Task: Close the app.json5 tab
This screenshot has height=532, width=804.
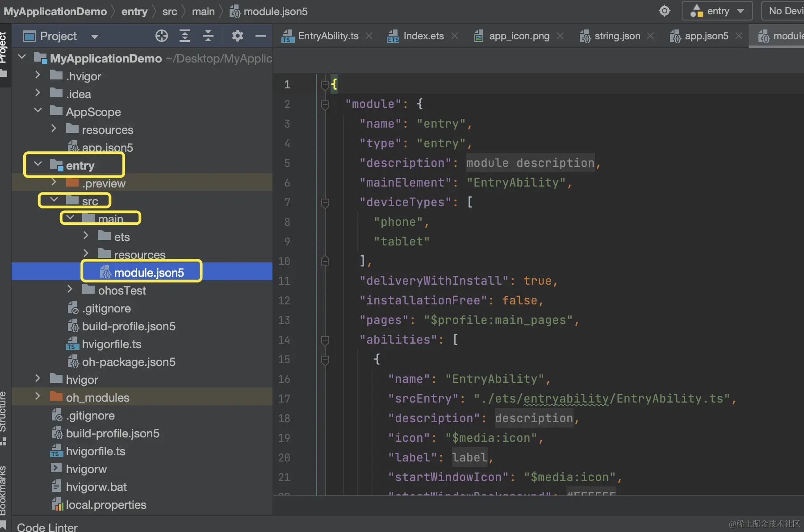Action: [739, 36]
